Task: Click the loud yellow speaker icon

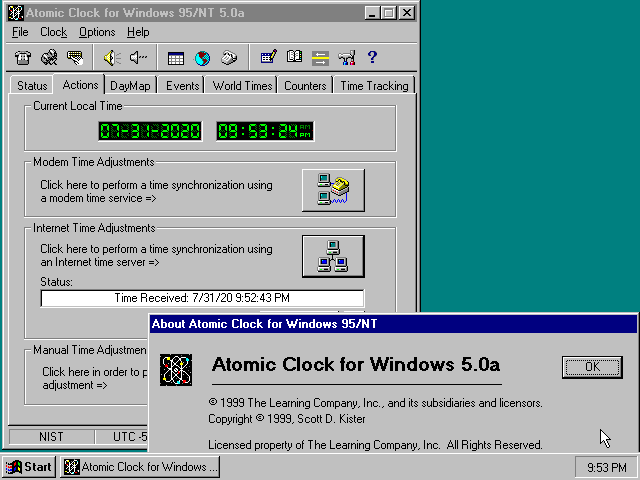Action: 112,58
